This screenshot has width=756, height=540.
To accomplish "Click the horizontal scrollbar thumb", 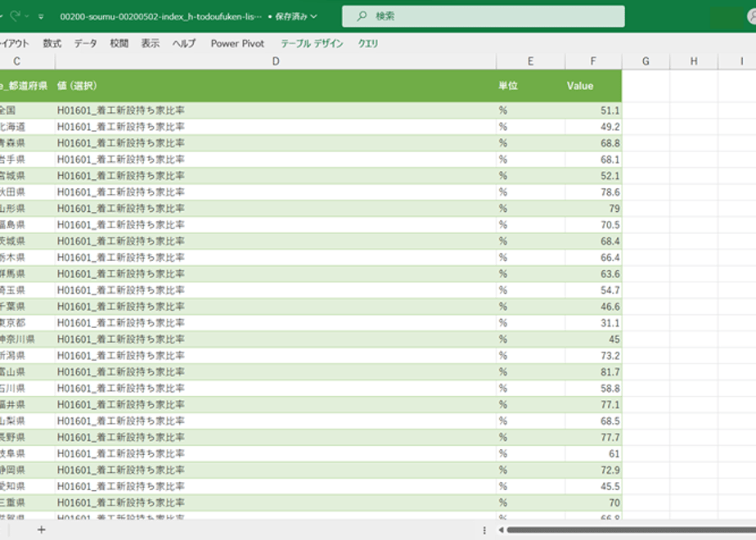I will click(631, 530).
